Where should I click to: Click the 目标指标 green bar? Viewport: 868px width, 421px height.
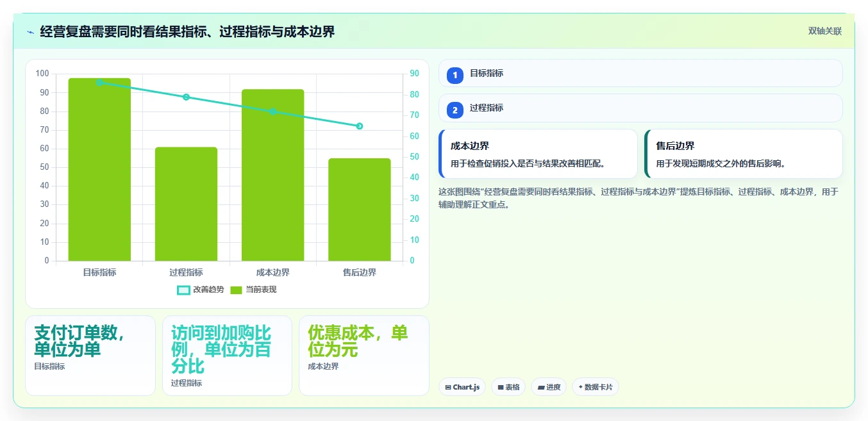pos(99,170)
